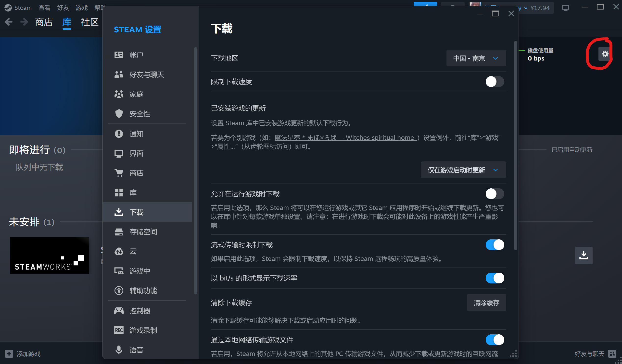The image size is (622, 364).
Task: Open the 安全性 settings page
Action: [140, 114]
